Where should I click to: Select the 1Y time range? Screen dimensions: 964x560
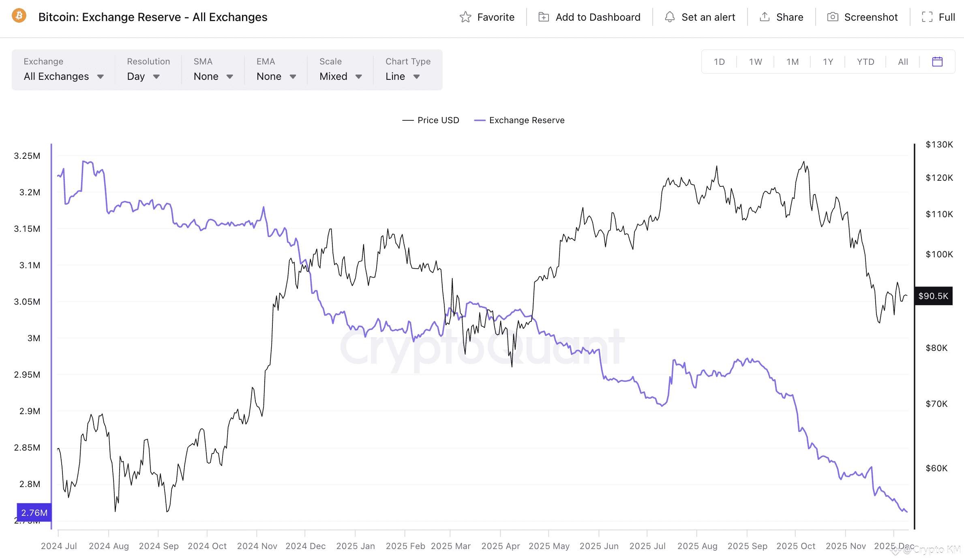coord(828,62)
